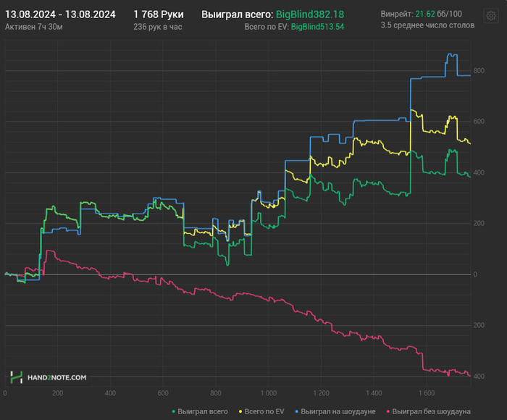507x420 pixels.
Task: Click '3.5 среднее число столов' text
Action: [427, 25]
